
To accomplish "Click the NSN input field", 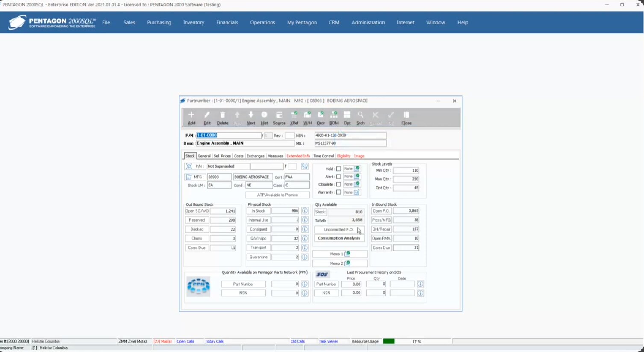I will (350, 135).
